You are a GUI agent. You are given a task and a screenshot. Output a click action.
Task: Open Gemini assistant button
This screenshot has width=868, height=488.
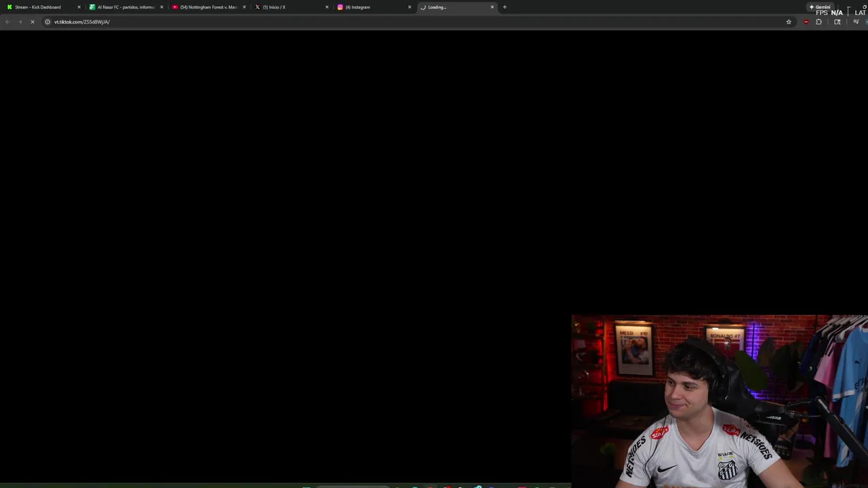[820, 7]
